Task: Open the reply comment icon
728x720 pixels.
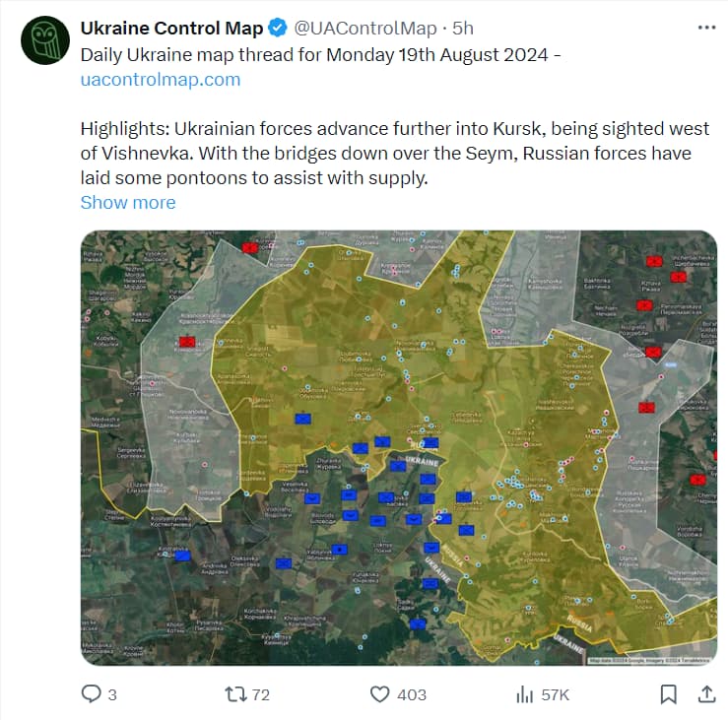Action: (91, 694)
